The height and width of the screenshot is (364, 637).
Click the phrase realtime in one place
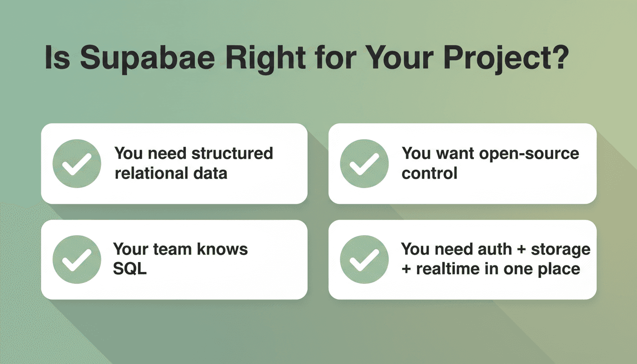(x=498, y=269)
